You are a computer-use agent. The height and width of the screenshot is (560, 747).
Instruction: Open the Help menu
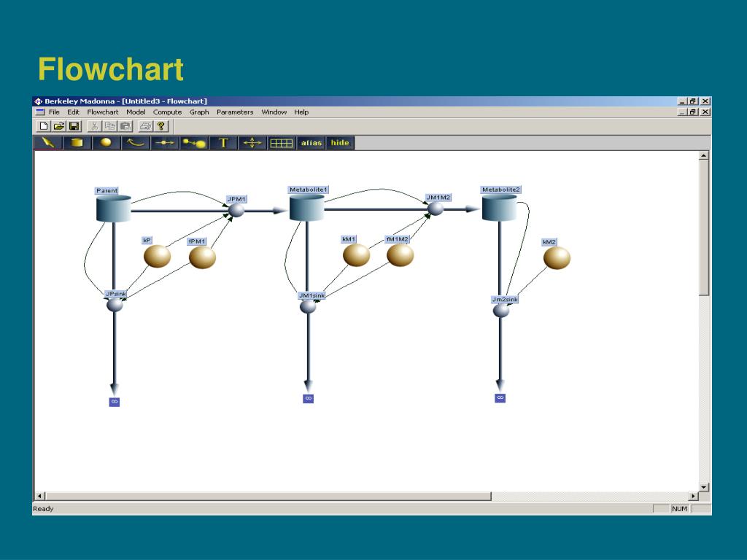pos(301,112)
